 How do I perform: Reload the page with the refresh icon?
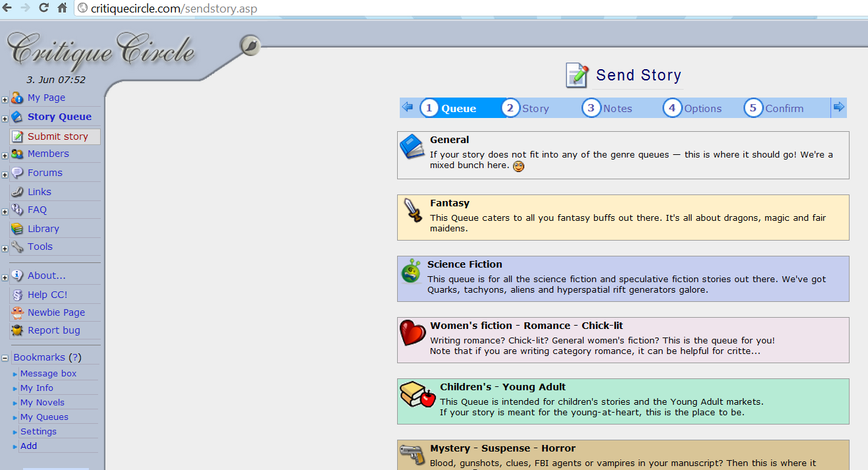[x=44, y=9]
